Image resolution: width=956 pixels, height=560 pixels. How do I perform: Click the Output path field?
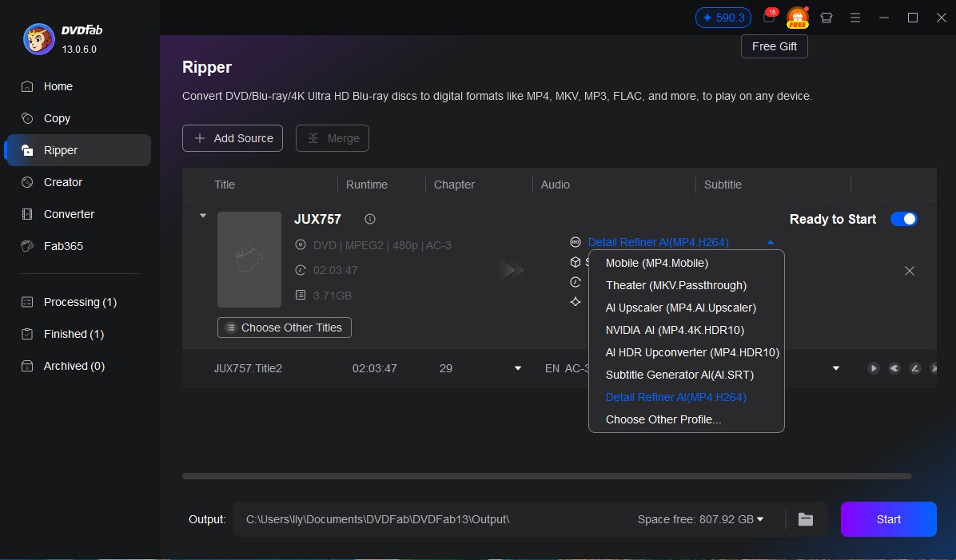433,519
